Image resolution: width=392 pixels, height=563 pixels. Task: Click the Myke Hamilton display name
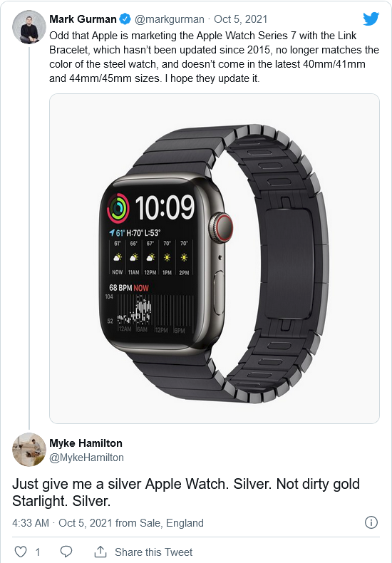point(86,443)
